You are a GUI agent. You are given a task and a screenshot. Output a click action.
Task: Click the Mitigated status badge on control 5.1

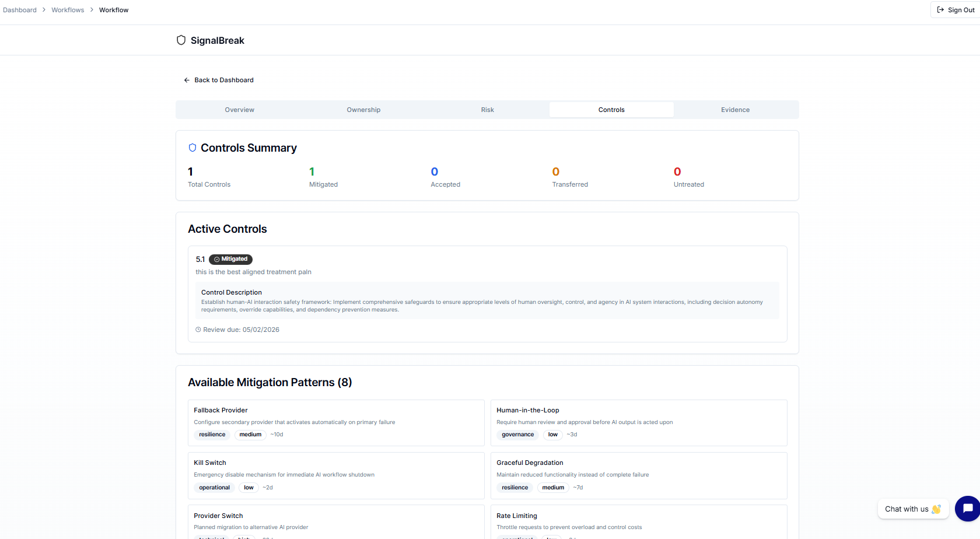tap(230, 259)
